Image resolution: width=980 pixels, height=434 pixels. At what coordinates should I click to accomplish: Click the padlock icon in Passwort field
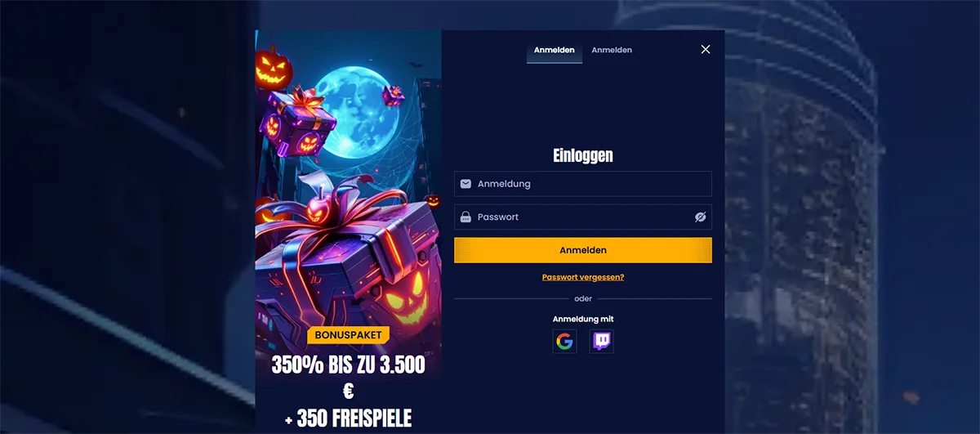pos(465,217)
